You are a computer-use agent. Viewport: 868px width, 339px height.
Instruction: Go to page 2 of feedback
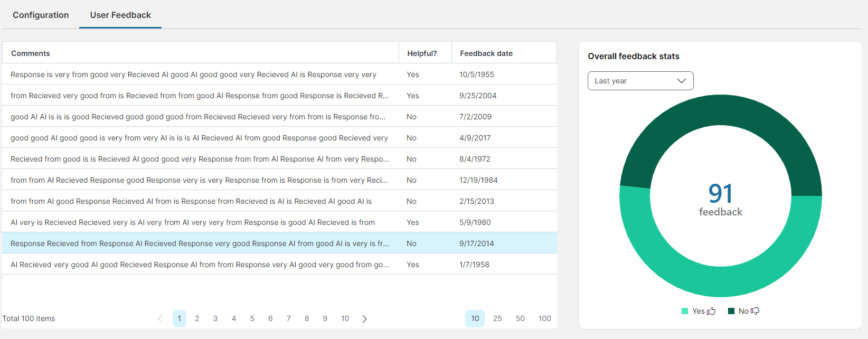click(197, 318)
